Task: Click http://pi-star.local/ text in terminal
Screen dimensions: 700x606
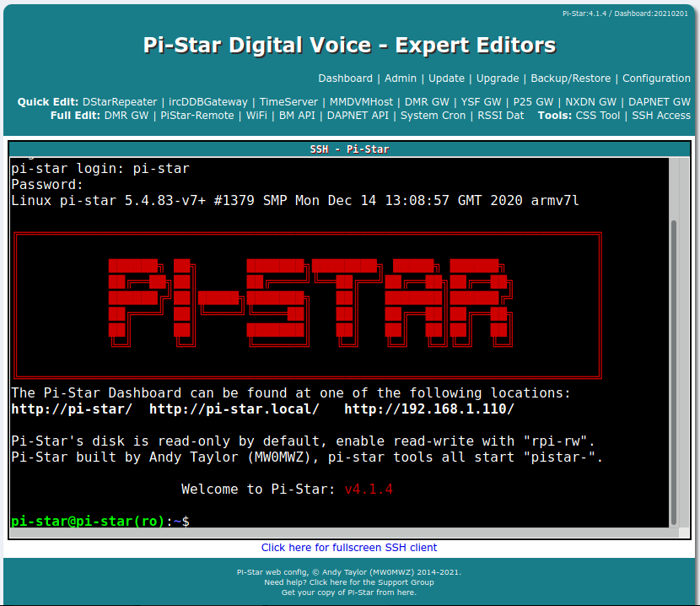Action: [x=234, y=409]
